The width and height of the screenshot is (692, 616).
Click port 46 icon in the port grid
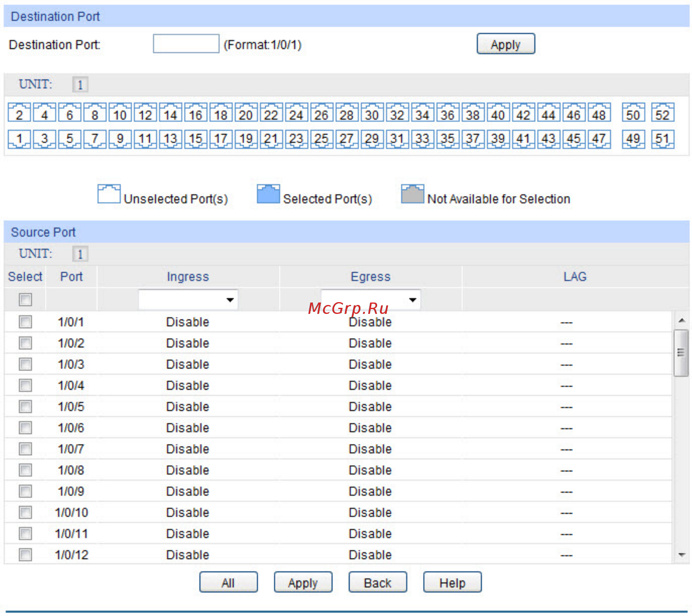[574, 113]
